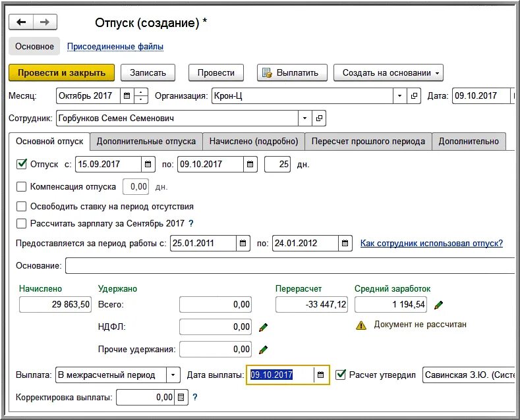520x420 pixels.
Task: Open Сотрудник record via open icon
Action: 319,118
